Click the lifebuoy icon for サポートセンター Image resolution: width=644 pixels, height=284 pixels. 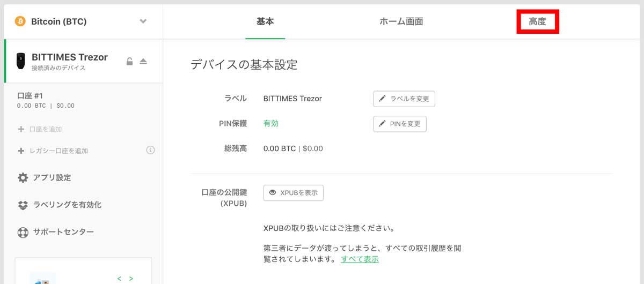(x=23, y=233)
